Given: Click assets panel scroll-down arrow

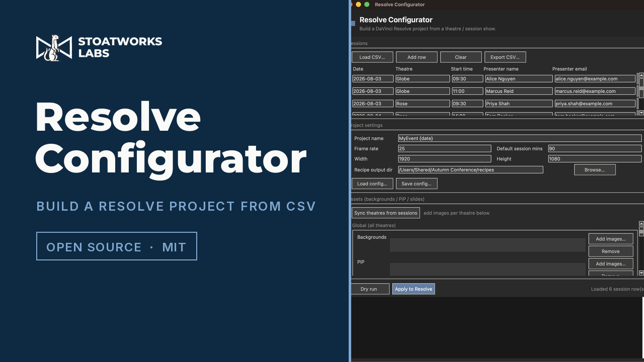Looking at the screenshot, I should (641, 273).
